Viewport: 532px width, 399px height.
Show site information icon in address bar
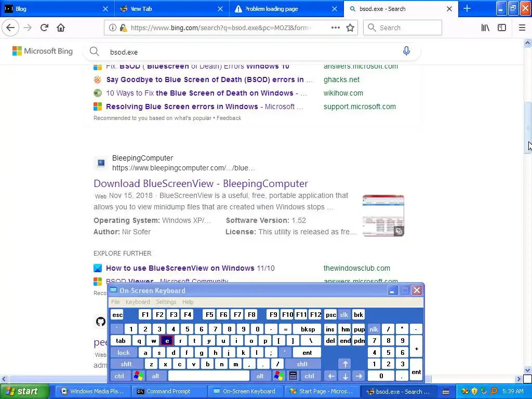[x=112, y=28]
